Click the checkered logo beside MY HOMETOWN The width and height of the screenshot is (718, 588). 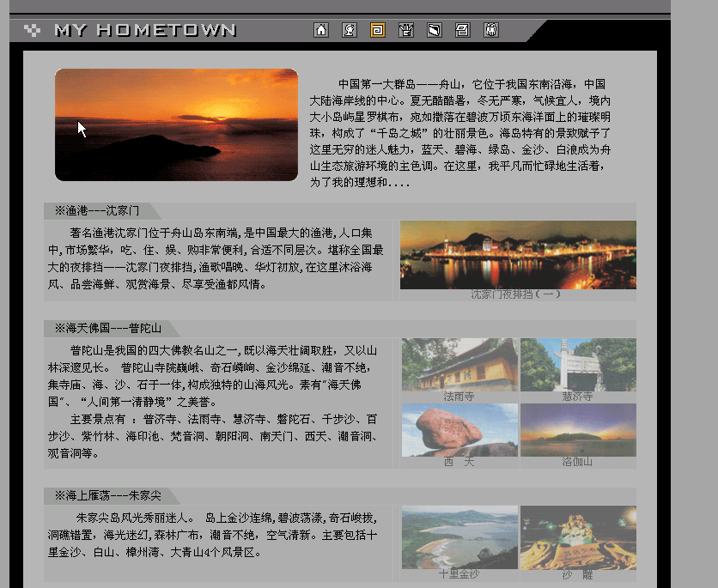point(33,30)
